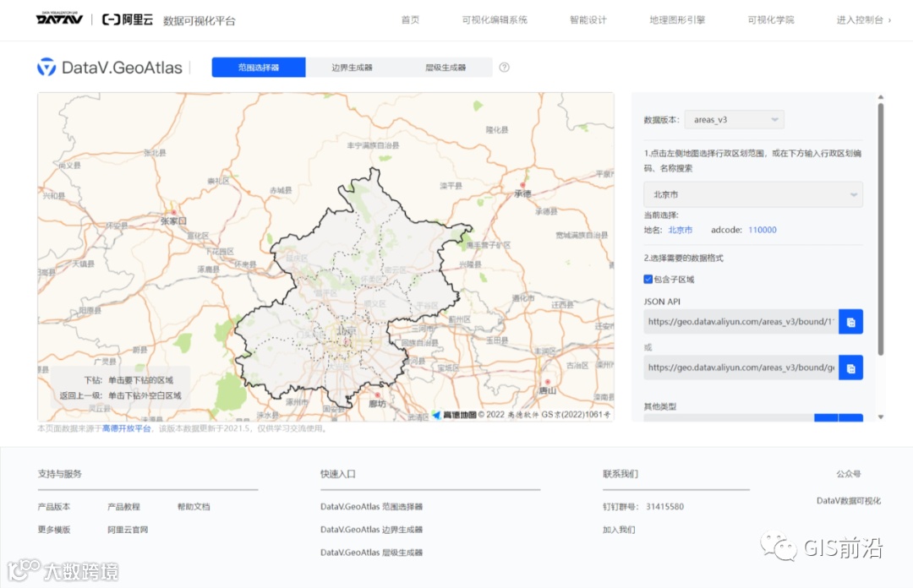Click the 北京 label on map
The width and height of the screenshot is (913, 588).
[346, 330]
